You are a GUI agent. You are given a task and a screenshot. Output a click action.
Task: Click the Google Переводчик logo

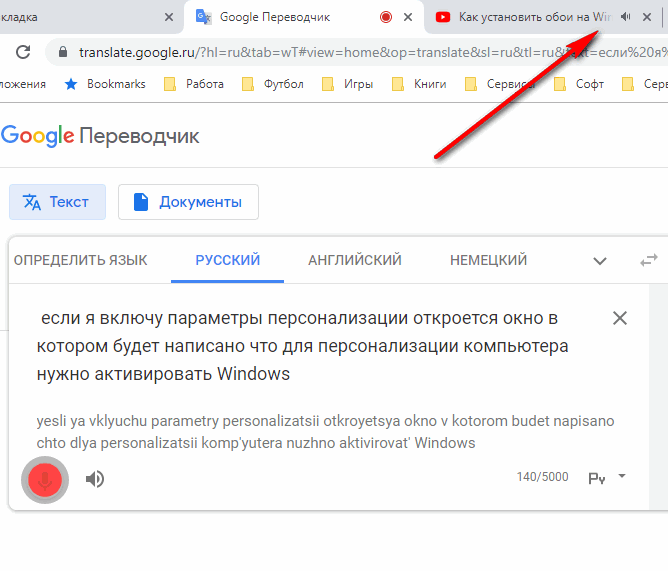click(x=100, y=136)
